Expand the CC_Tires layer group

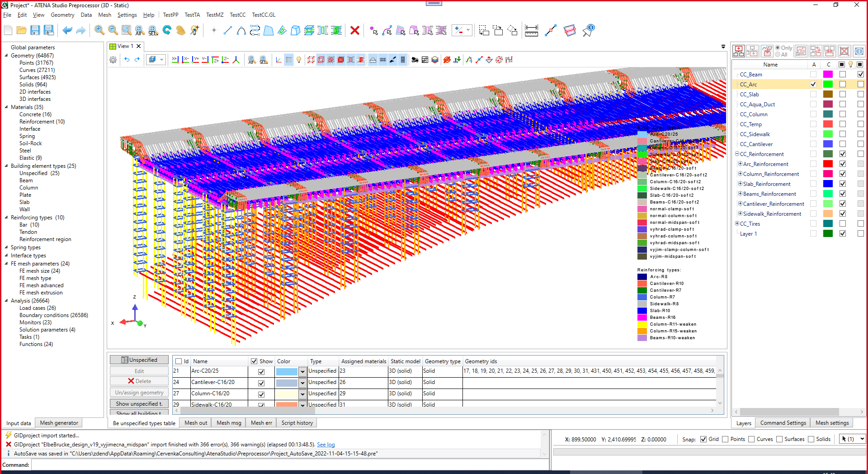[737, 223]
